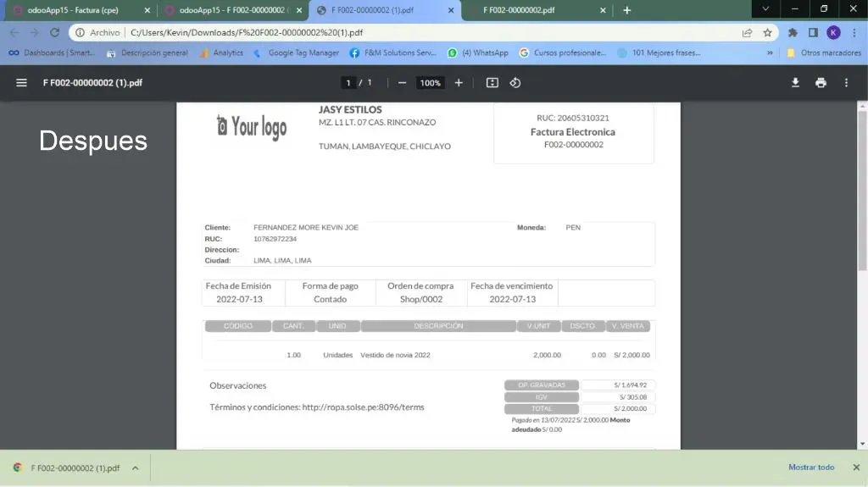Open the PDF sidebar hamburger menu
Image resolution: width=868 pixels, height=487 pixels.
coord(21,83)
